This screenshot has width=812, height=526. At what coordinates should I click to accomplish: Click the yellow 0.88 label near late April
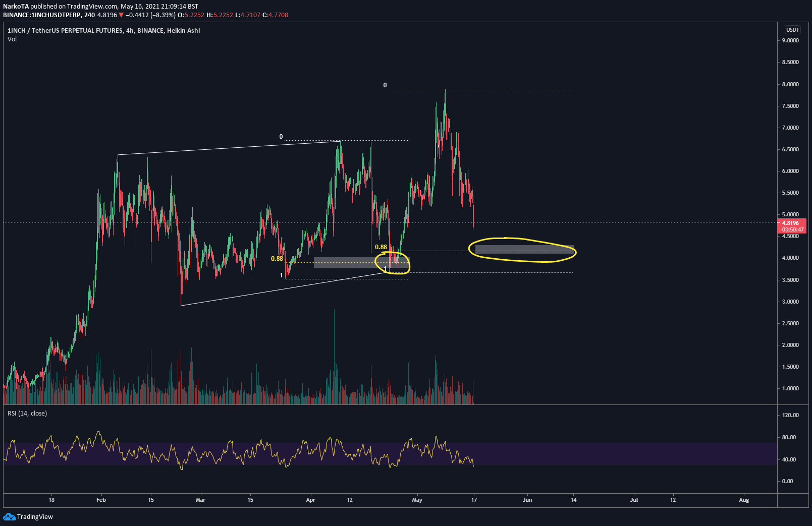(381, 247)
